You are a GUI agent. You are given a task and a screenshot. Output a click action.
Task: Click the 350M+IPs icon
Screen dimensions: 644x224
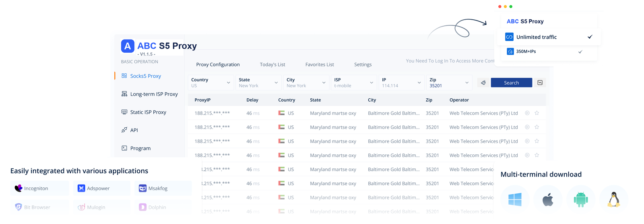(x=510, y=52)
